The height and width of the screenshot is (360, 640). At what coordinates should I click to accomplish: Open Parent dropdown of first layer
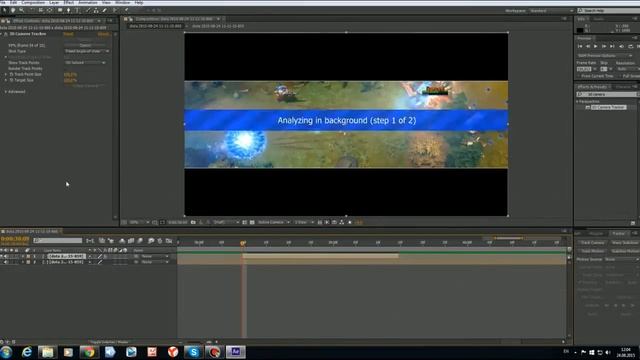point(155,256)
